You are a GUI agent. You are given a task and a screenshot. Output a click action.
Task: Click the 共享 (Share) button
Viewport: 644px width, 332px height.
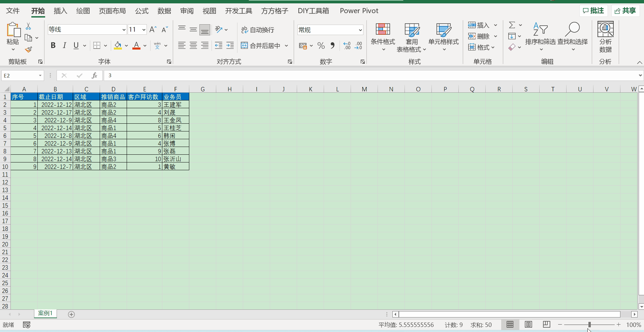click(625, 11)
